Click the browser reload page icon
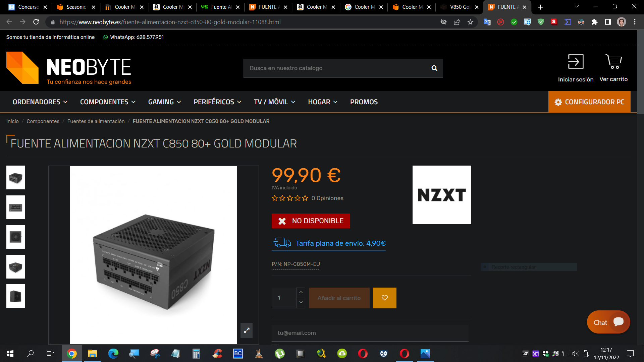The image size is (644, 362). click(x=36, y=22)
